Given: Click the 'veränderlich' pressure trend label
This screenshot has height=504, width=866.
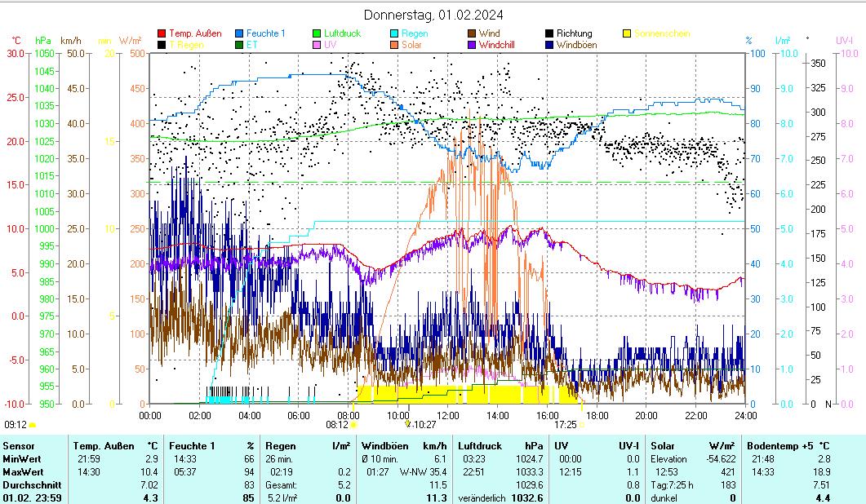Looking at the screenshot, I should click(x=482, y=498).
